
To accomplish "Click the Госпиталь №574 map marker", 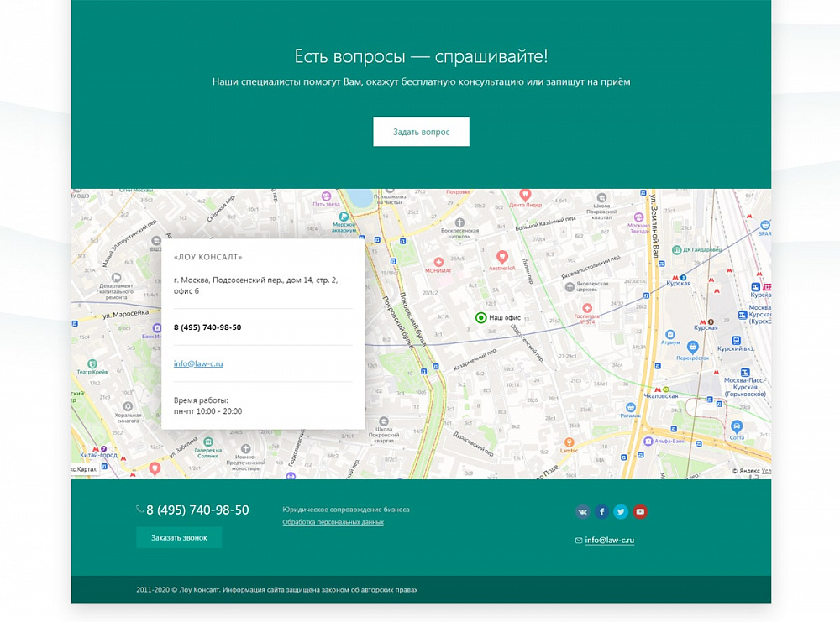I will [x=587, y=308].
